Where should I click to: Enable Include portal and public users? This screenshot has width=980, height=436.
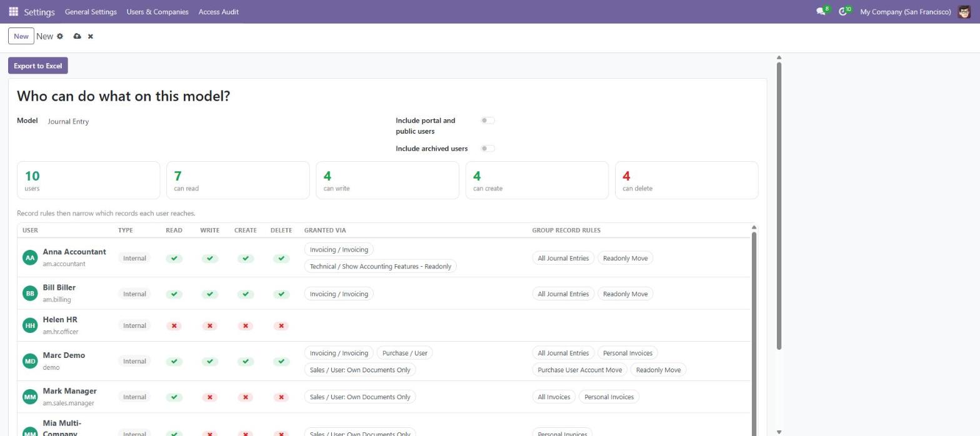[487, 121]
